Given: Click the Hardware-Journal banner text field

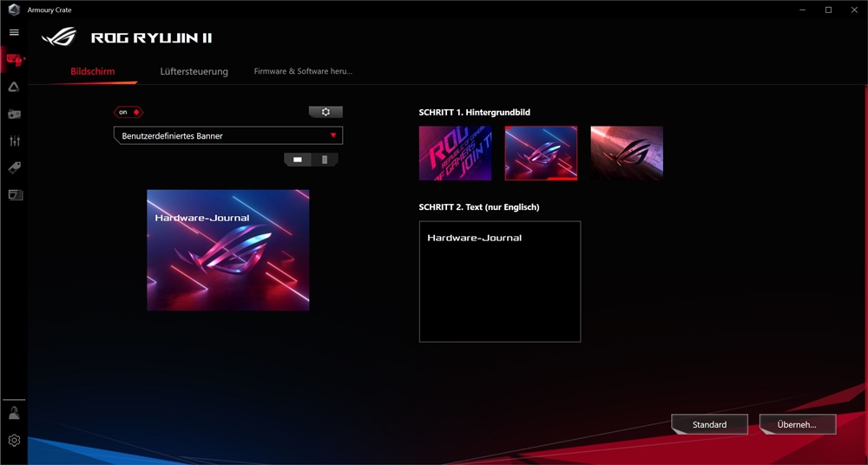Looking at the screenshot, I should point(500,281).
